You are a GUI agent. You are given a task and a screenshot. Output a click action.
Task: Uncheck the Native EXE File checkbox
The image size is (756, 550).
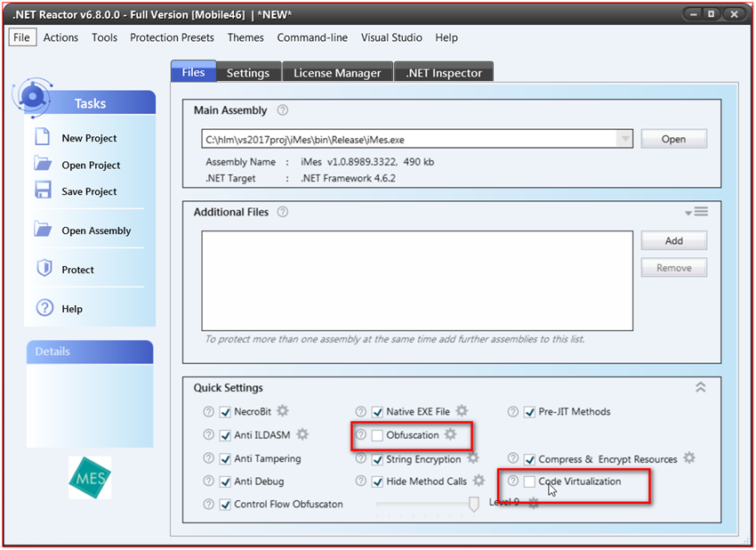pos(377,412)
